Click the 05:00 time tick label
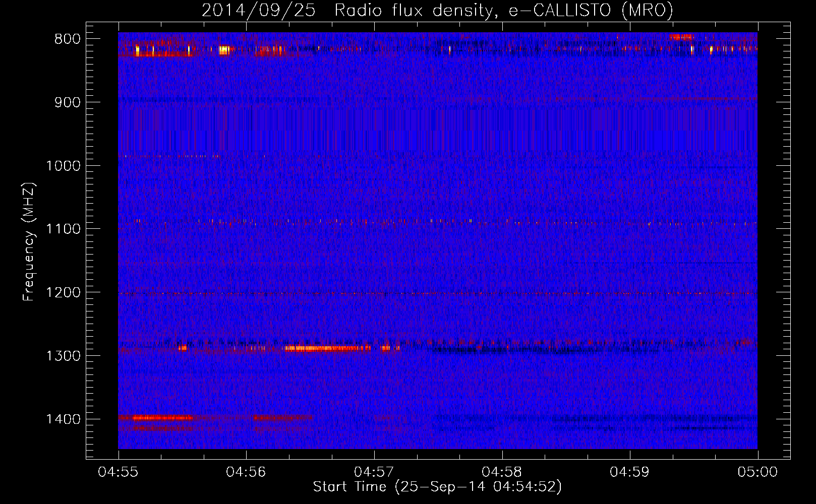Screen dimensions: 816x504 [x=757, y=472]
